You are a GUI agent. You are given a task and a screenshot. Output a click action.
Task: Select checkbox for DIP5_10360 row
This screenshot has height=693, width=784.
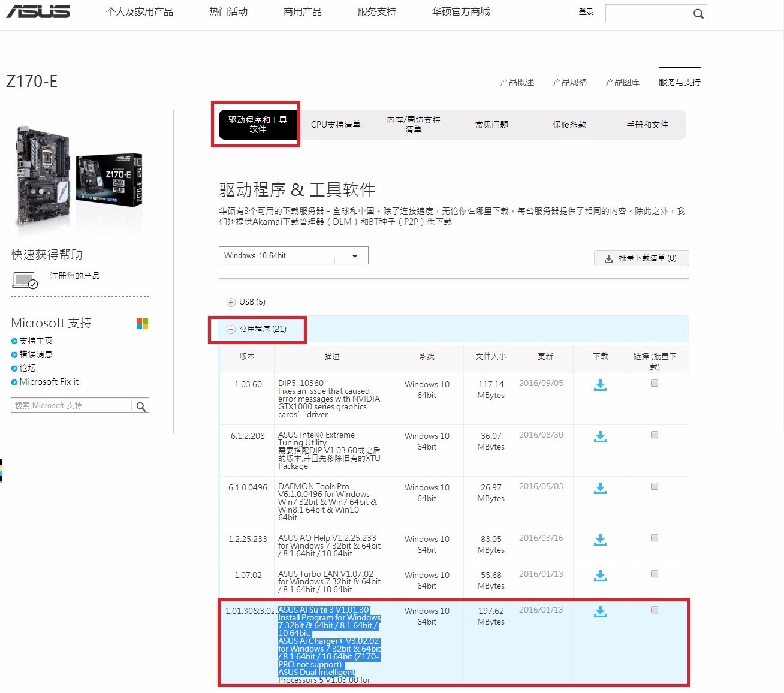click(655, 383)
